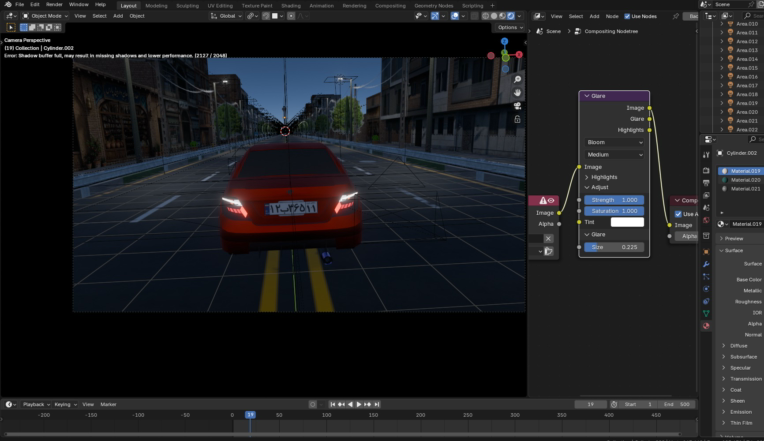Image resolution: width=764 pixels, height=441 pixels.
Task: Switch to the Shading workspace tab
Action: [x=291, y=6]
